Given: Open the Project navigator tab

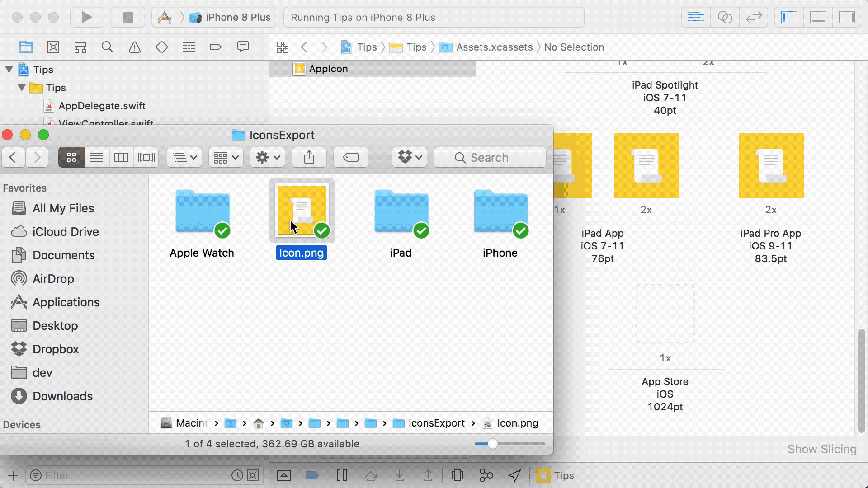Looking at the screenshot, I should [x=26, y=47].
